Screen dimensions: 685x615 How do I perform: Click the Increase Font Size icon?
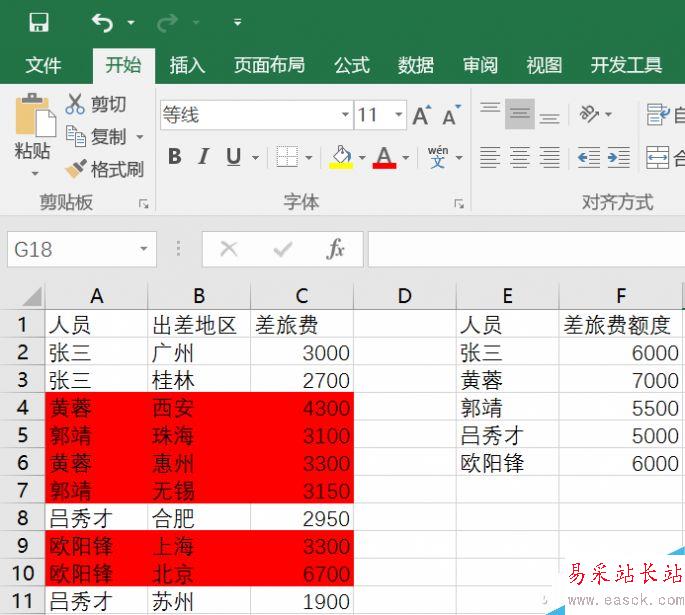[x=422, y=115]
